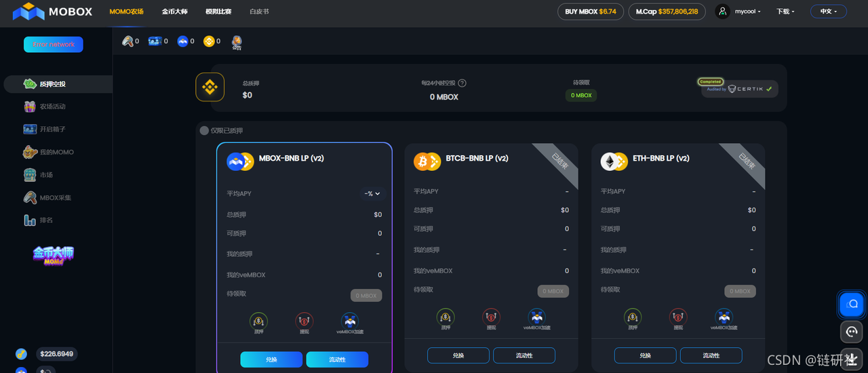Click veMBOX加速 icon in MBOX-BNB LP card
This screenshot has height=373, width=868.
[x=349, y=323]
